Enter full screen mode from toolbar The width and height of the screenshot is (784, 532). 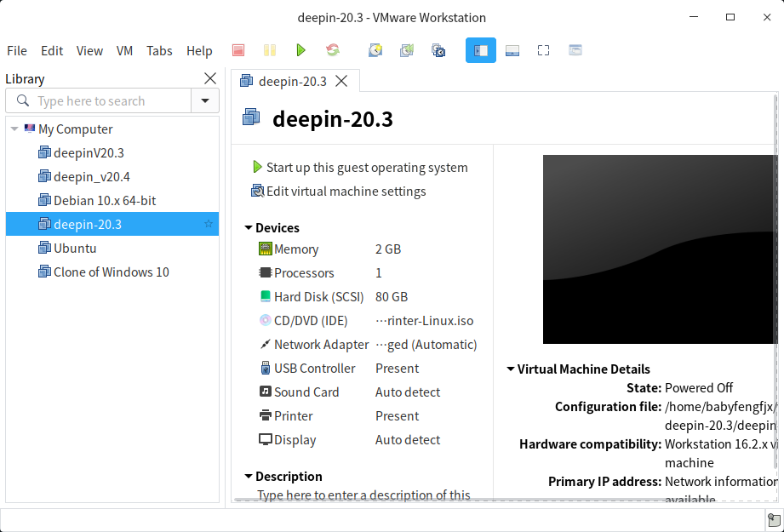[x=543, y=51]
